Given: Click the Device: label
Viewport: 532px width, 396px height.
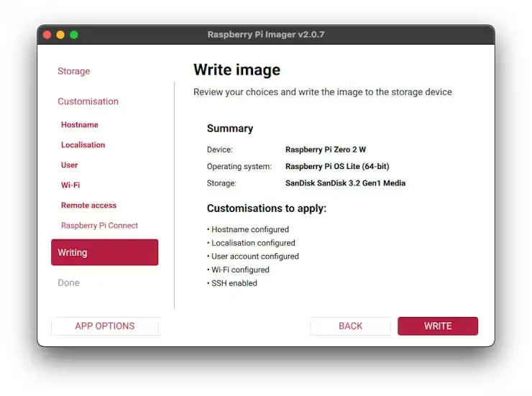Looking at the screenshot, I should [220, 149].
